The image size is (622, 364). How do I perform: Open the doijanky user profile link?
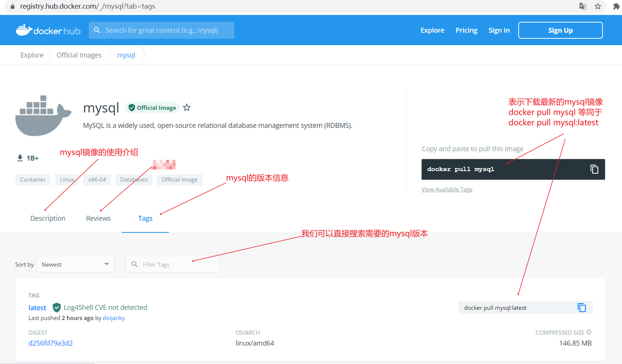[114, 318]
